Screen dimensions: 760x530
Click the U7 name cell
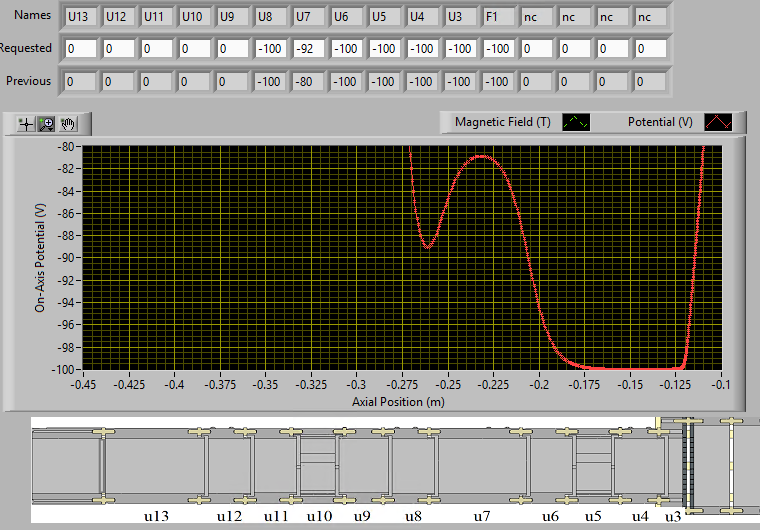tap(309, 16)
